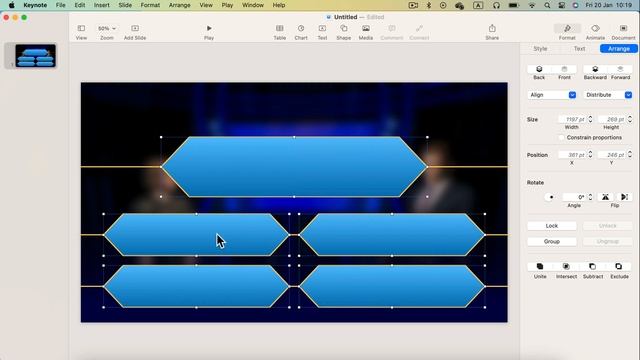Select the bottom right hexagon shape
Image resolution: width=640 pixels, height=360 pixels.
click(392, 287)
